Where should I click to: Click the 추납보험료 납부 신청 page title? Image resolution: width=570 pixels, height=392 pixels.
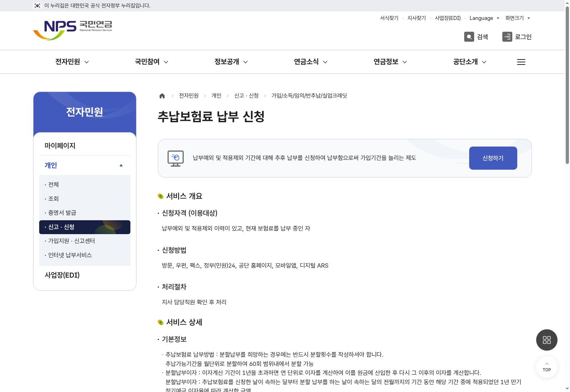(211, 117)
